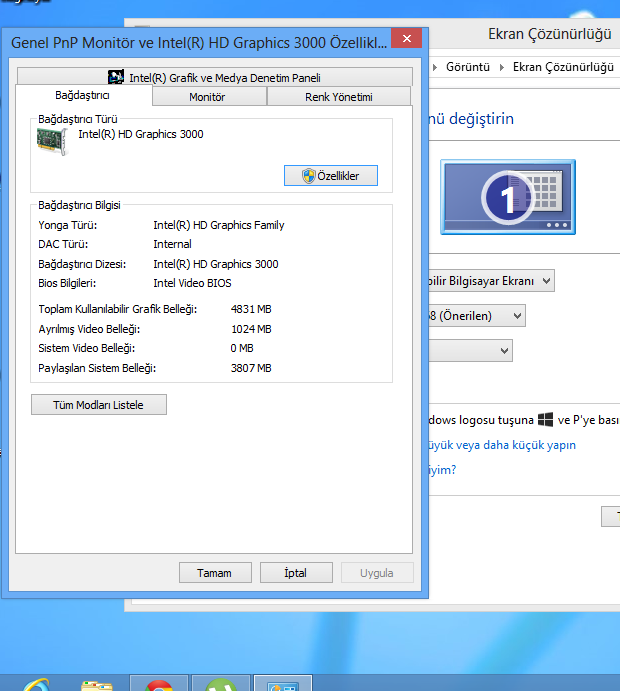Click the 'daha küçük yapın' link

coord(502,445)
